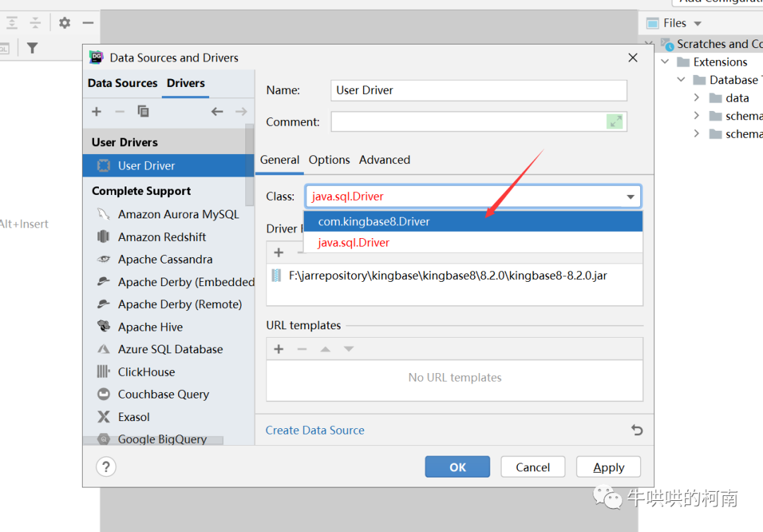Choose java.sql.Driver from class list
Image resolution: width=763 pixels, height=532 pixels.
[473, 242]
